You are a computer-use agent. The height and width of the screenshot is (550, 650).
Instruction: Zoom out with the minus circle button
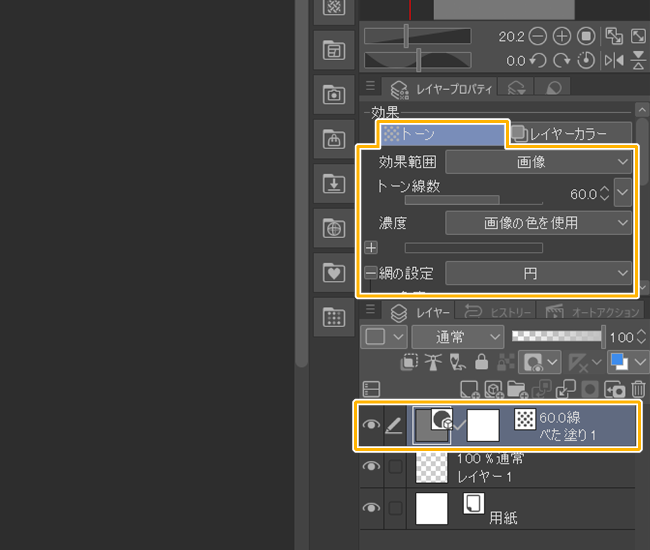coord(538,36)
